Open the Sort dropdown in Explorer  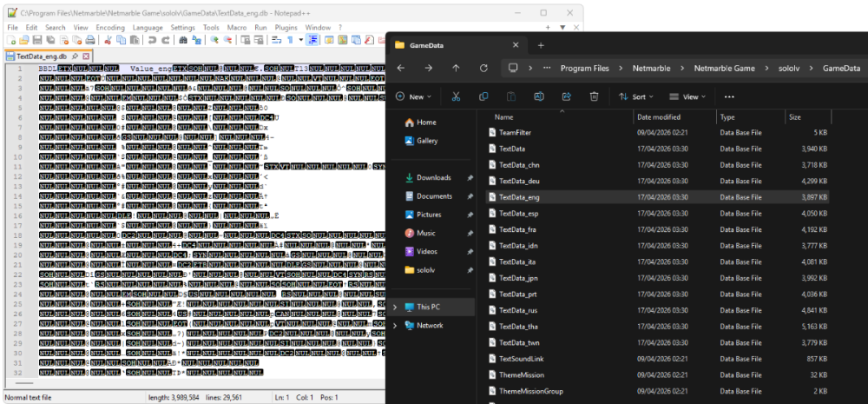tap(635, 96)
